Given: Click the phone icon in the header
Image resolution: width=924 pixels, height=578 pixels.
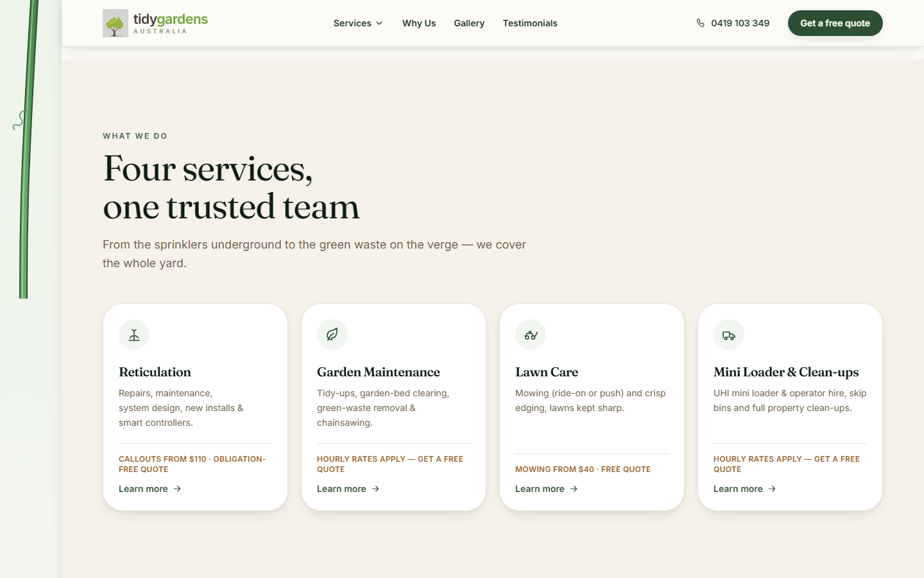Looking at the screenshot, I should (x=700, y=23).
